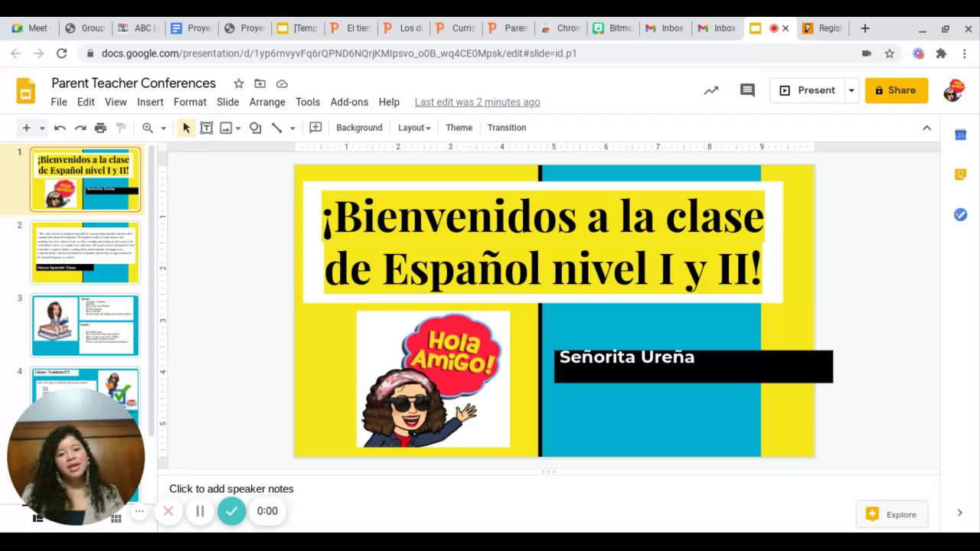Select the Text box tool

pos(206,128)
